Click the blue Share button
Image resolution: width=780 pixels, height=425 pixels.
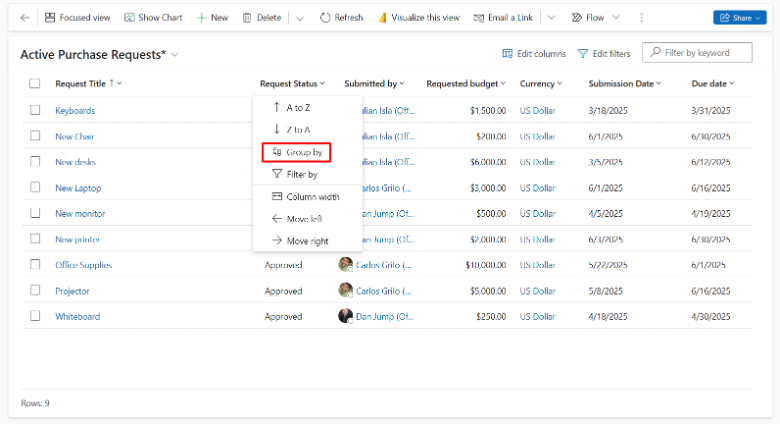click(740, 18)
